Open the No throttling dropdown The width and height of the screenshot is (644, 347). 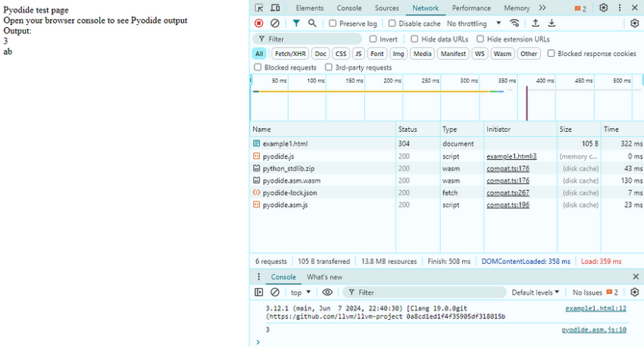(474, 23)
